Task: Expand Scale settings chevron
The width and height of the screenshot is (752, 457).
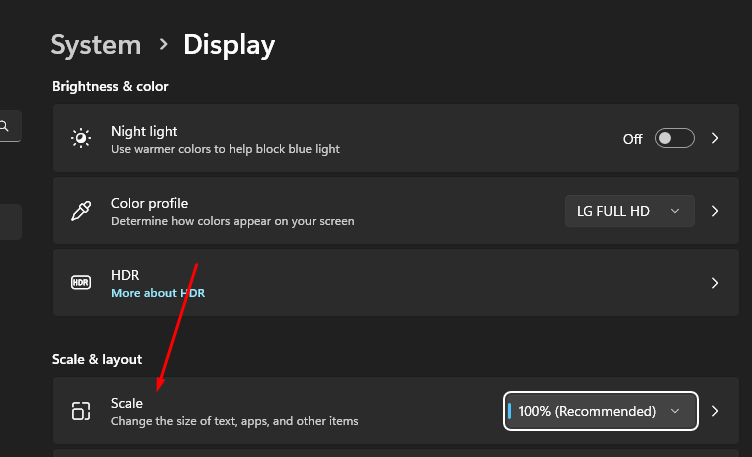Action: (x=715, y=411)
